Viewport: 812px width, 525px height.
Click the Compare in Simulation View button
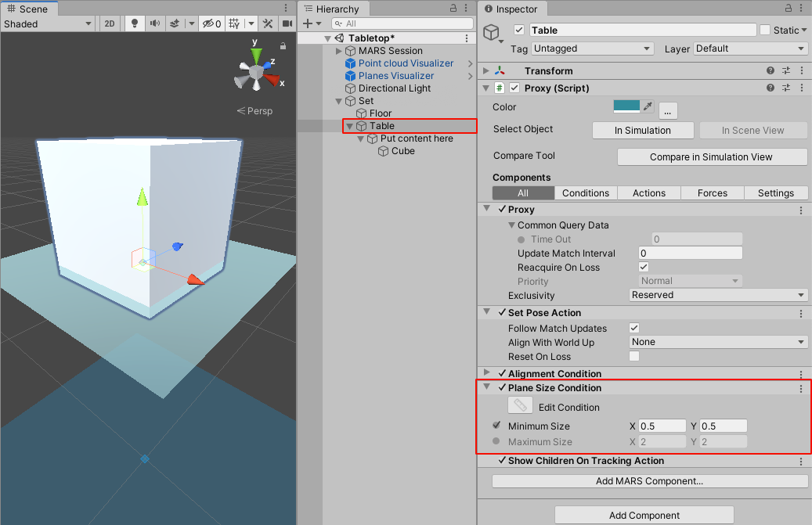tap(711, 156)
